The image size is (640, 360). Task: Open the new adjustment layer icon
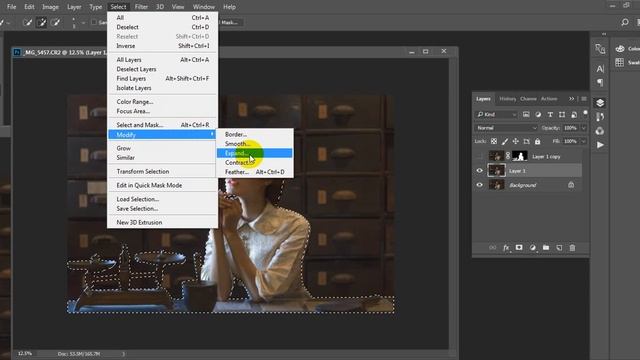(533, 248)
